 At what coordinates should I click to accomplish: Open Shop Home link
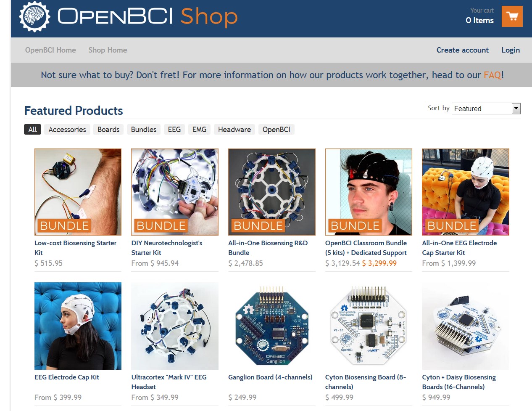[x=108, y=50]
